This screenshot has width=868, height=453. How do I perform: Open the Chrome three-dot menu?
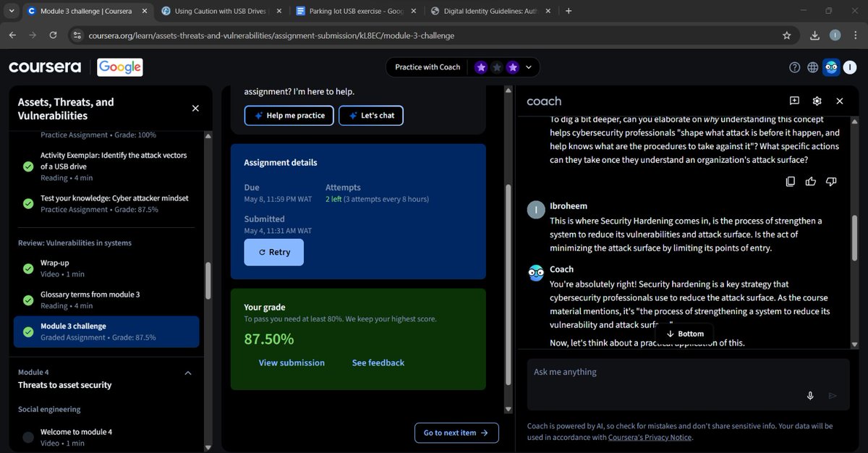854,35
